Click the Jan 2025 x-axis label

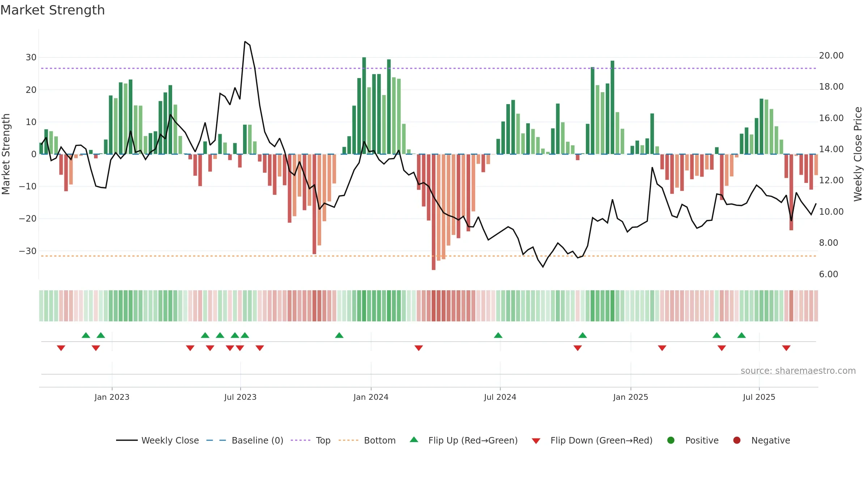(631, 397)
